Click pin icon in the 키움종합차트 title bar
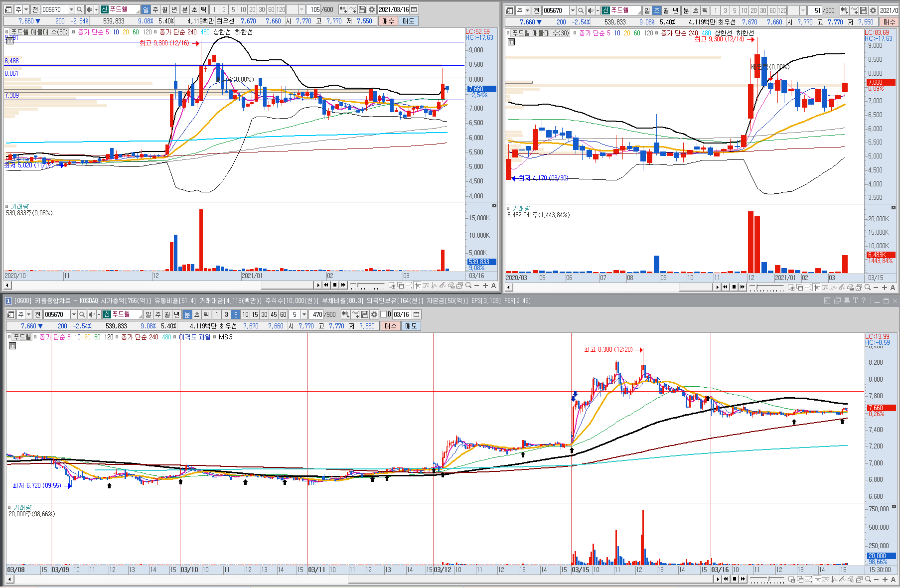The height and width of the screenshot is (588, 900). (x=847, y=300)
